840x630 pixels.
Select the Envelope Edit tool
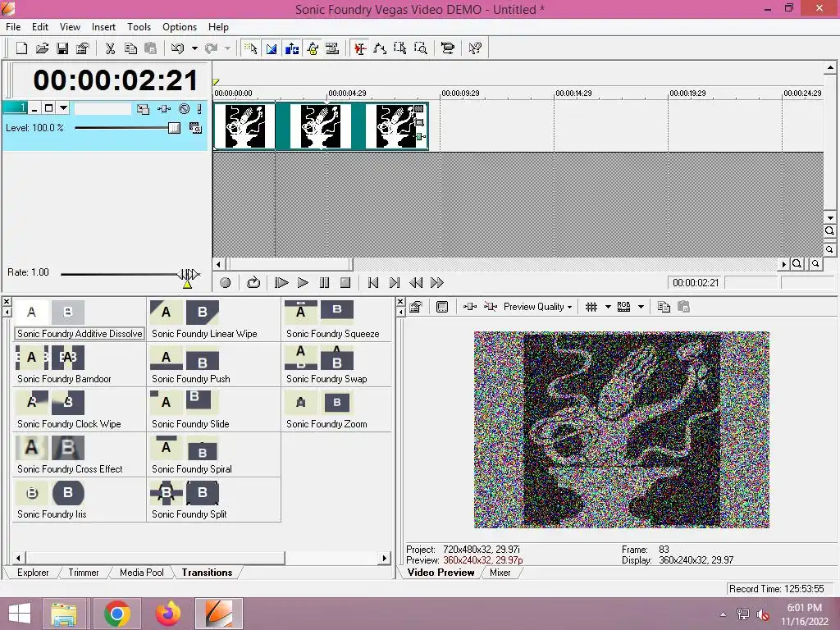point(380,48)
